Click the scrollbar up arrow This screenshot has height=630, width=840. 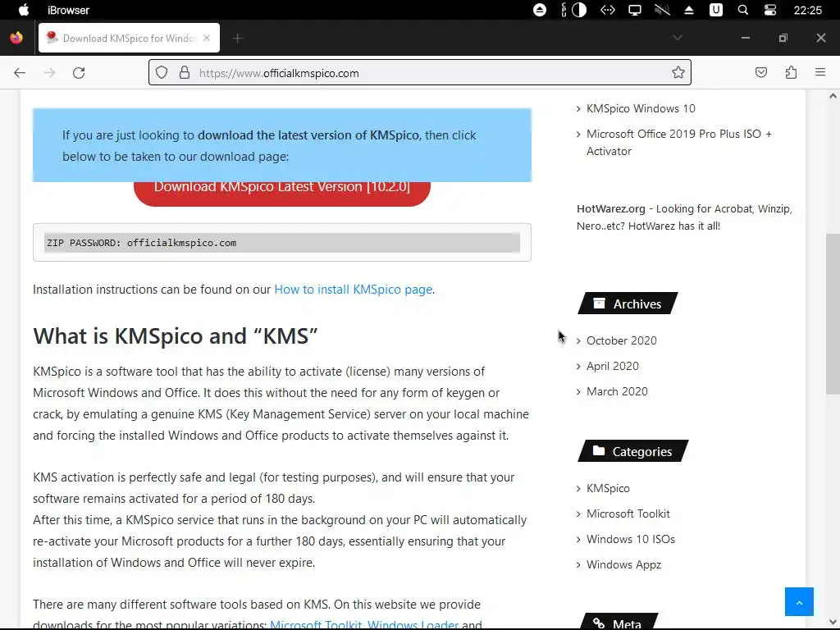tap(833, 97)
